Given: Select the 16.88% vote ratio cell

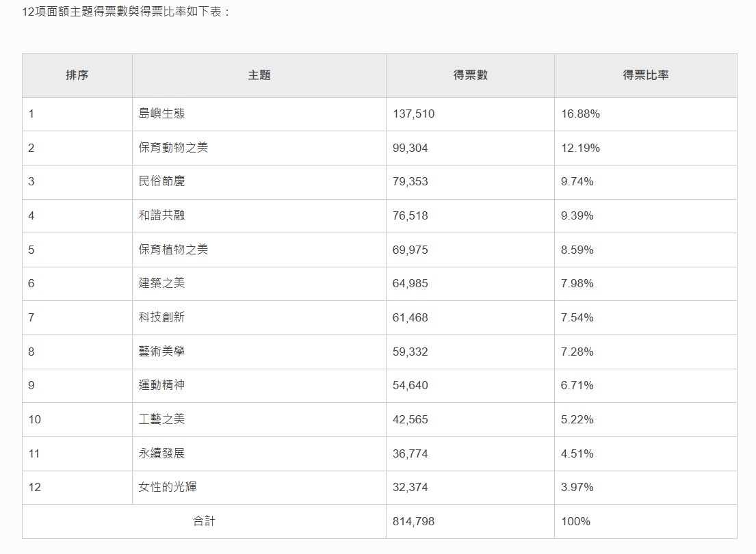Looking at the screenshot, I should coord(580,114).
